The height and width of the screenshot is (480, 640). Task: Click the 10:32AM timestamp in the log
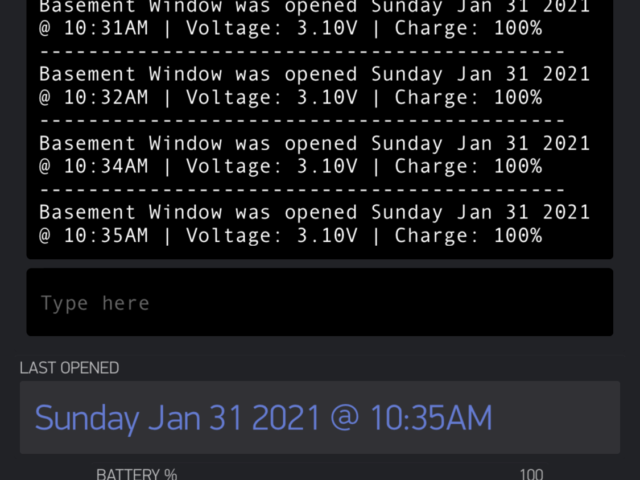pos(106,97)
